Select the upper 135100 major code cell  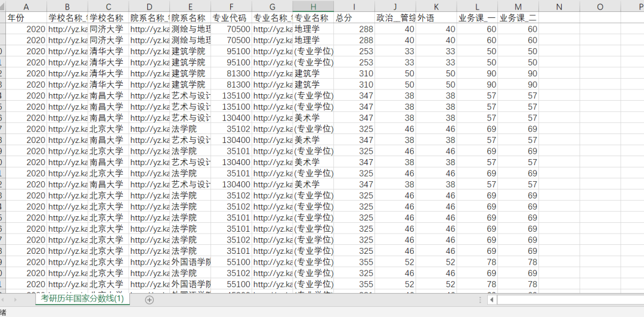coord(231,96)
